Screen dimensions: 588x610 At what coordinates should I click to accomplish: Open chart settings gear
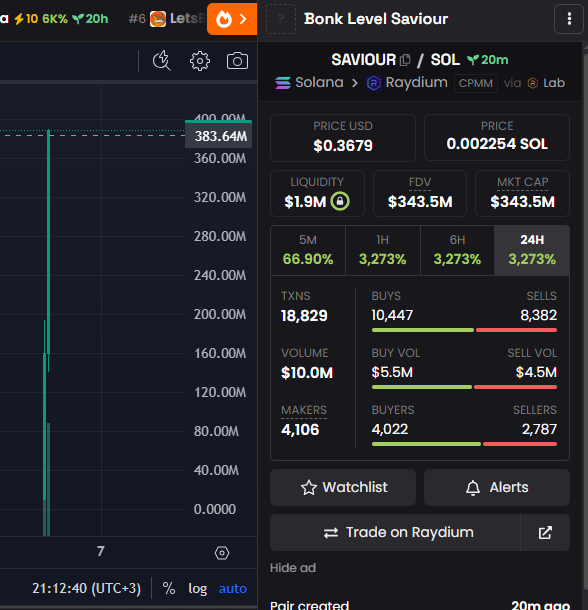[200, 61]
